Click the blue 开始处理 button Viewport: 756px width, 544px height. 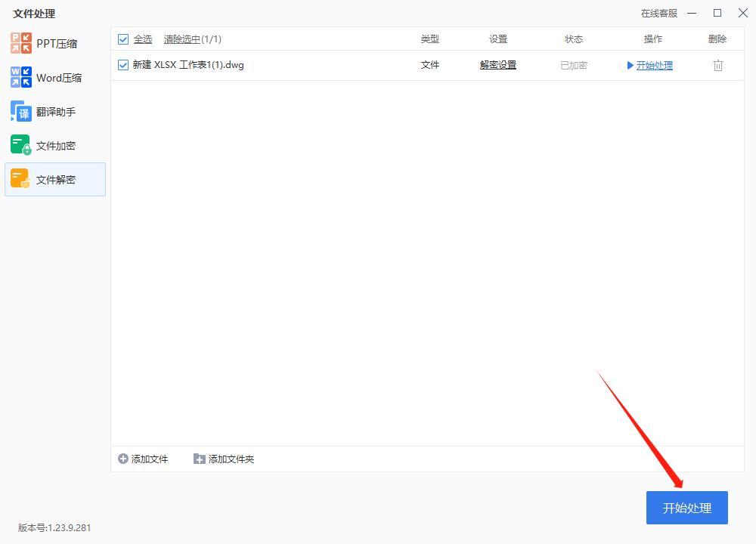tap(686, 508)
